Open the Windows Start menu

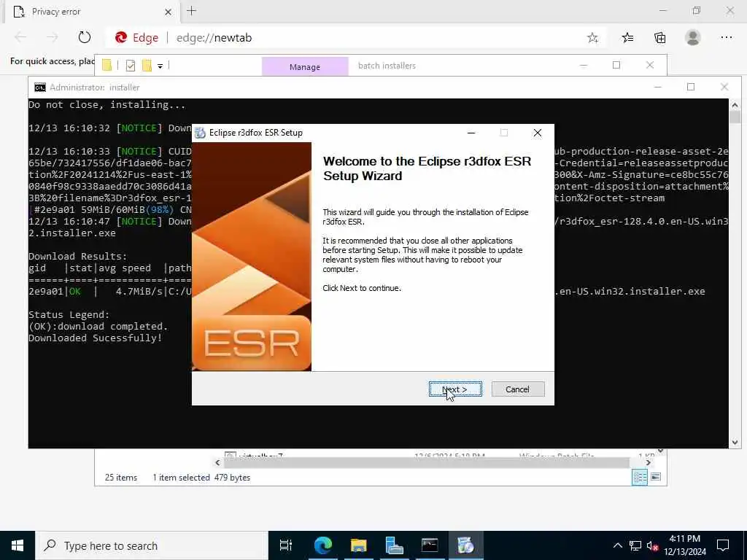pos(18,545)
